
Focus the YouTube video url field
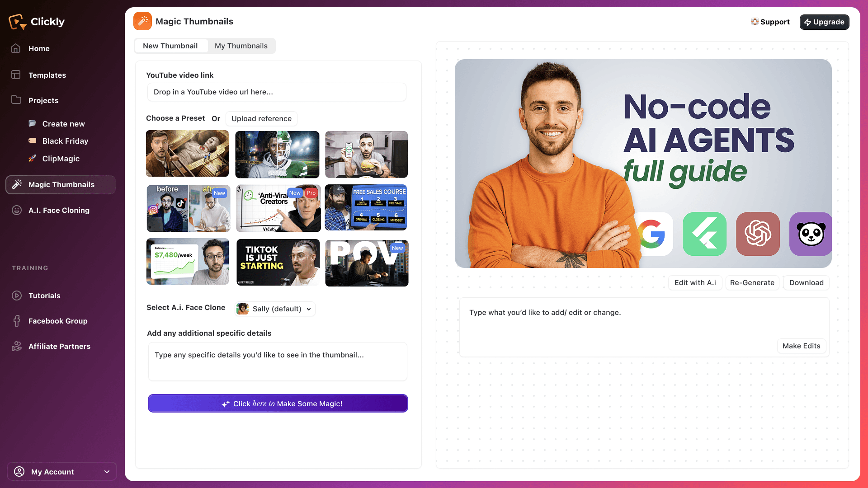tap(277, 92)
